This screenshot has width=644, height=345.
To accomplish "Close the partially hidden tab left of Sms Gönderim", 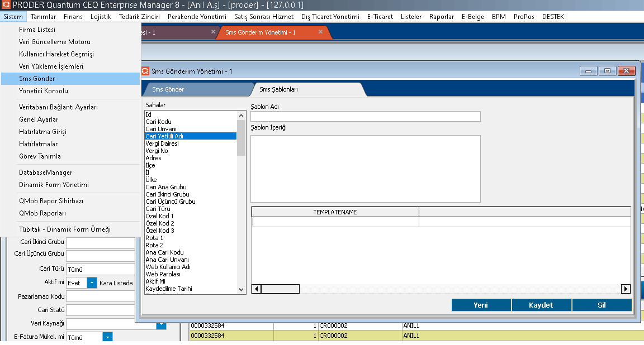I will coord(213,32).
